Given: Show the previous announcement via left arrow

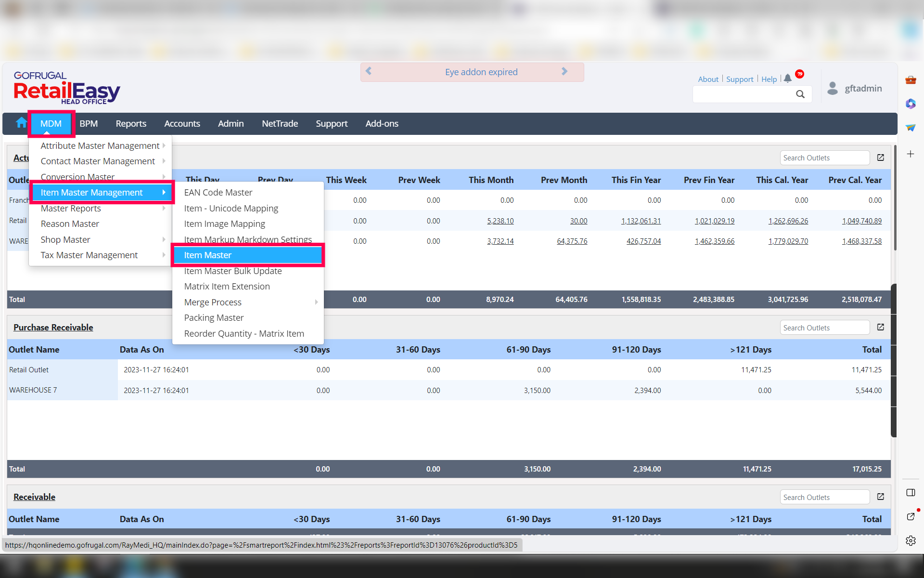Looking at the screenshot, I should coord(369,71).
